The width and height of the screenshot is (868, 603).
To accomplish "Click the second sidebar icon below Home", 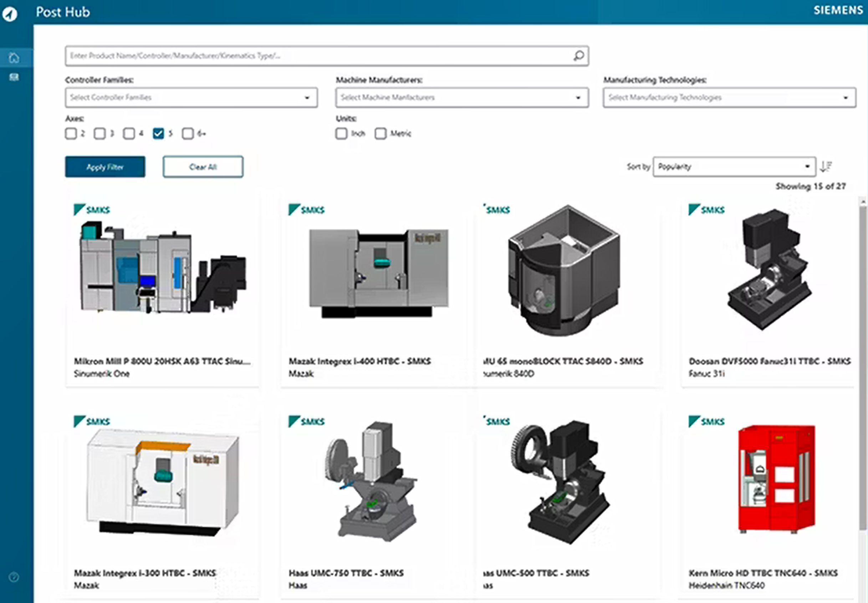I will (x=14, y=77).
